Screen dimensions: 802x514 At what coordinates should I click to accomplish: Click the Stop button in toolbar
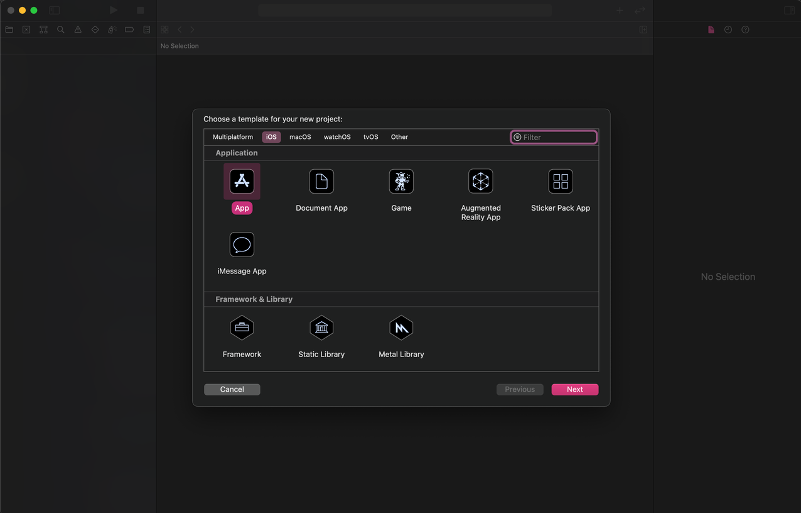141,10
